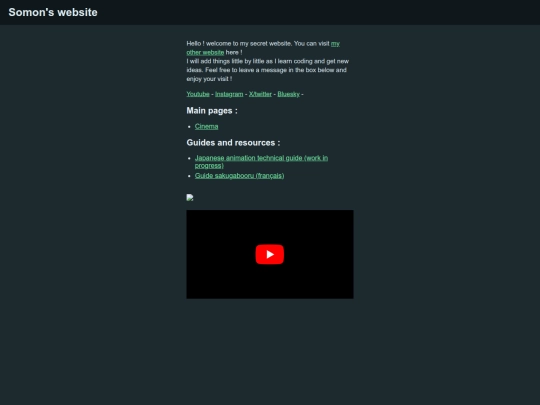Play the embedded YouTube video
The height and width of the screenshot is (405, 540).
point(270,254)
